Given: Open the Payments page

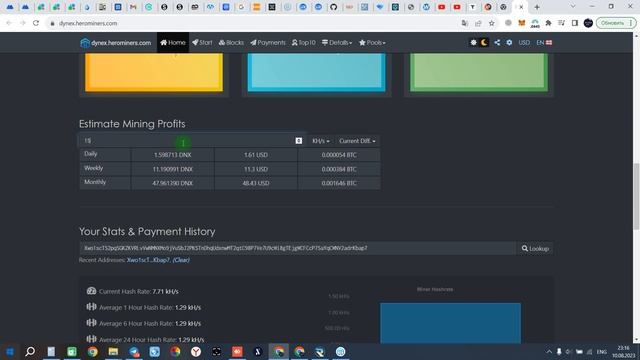Looking at the screenshot, I should (x=268, y=42).
